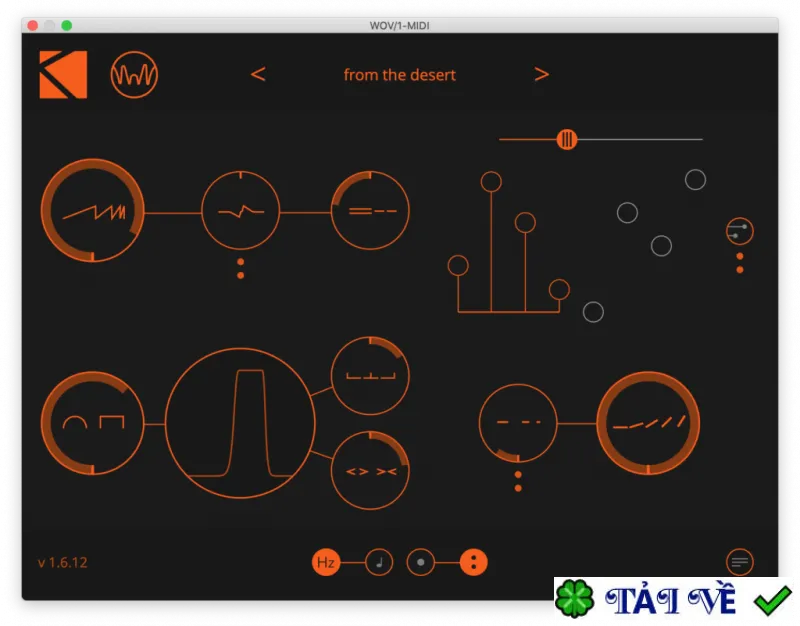
Task: Click the version text 'v 1.6.12'
Action: [x=63, y=562]
